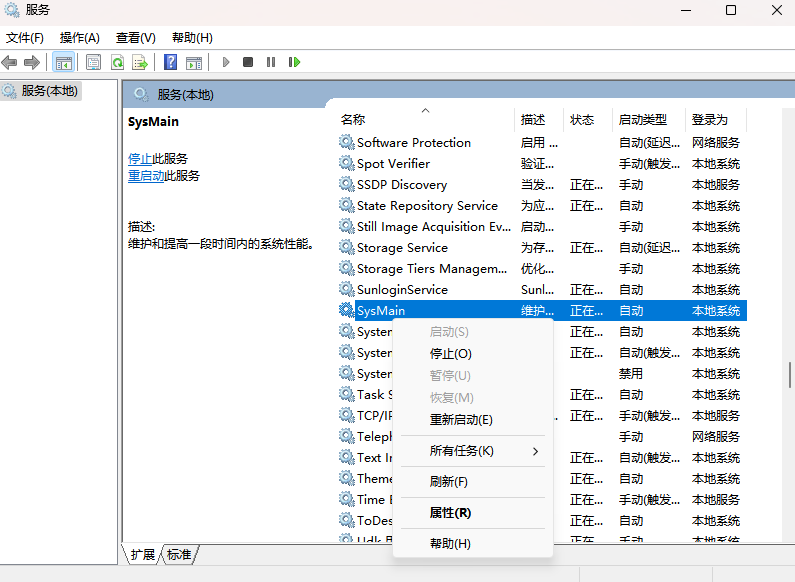Click the gear icon of SSDP Discovery

(x=346, y=184)
